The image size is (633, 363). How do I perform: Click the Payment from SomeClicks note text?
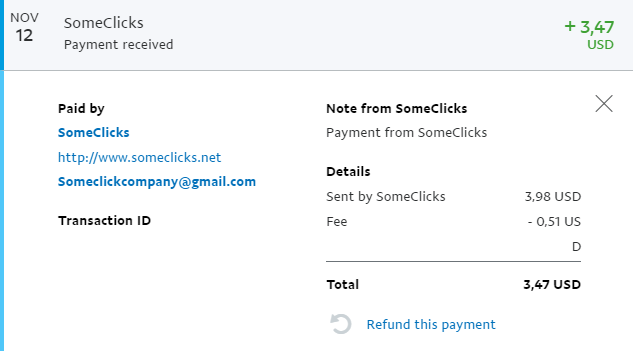click(x=407, y=132)
